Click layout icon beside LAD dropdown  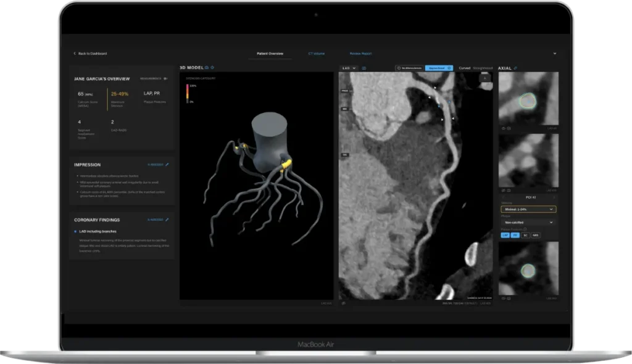pyautogui.click(x=364, y=68)
